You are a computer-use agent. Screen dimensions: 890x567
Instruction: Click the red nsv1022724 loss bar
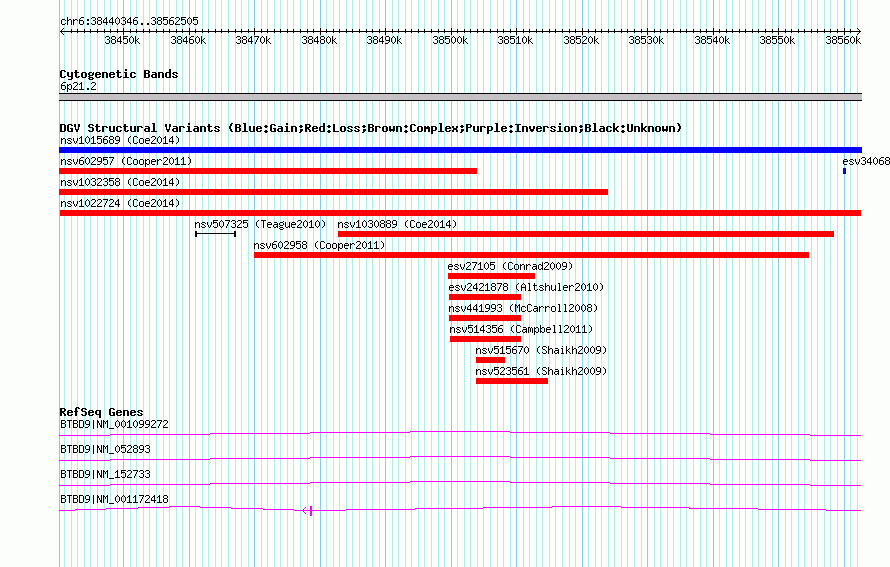(460, 213)
